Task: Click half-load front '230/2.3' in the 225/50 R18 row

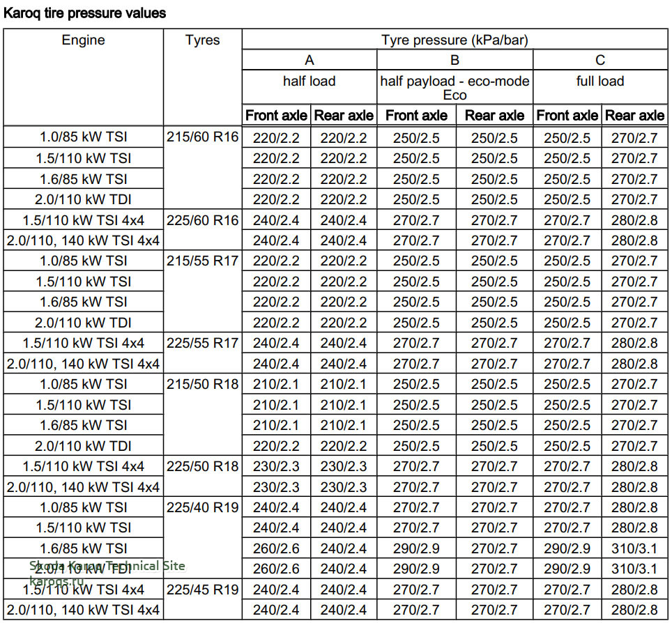Action: (276, 467)
